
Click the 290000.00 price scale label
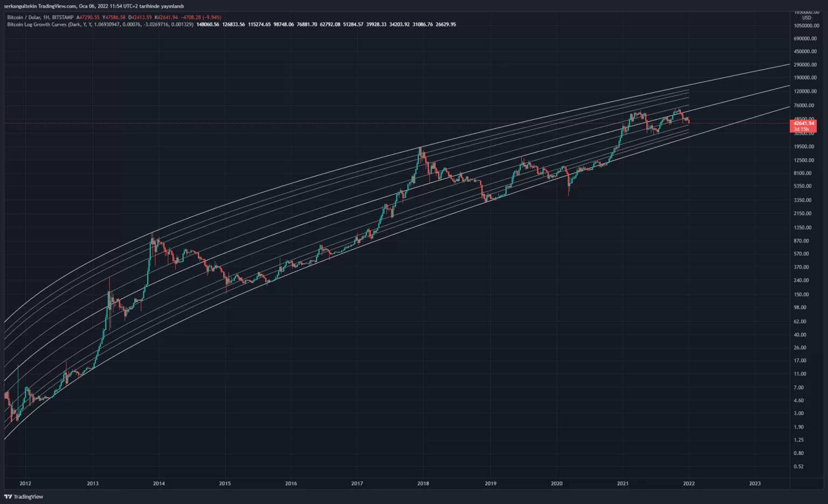pyautogui.click(x=805, y=65)
